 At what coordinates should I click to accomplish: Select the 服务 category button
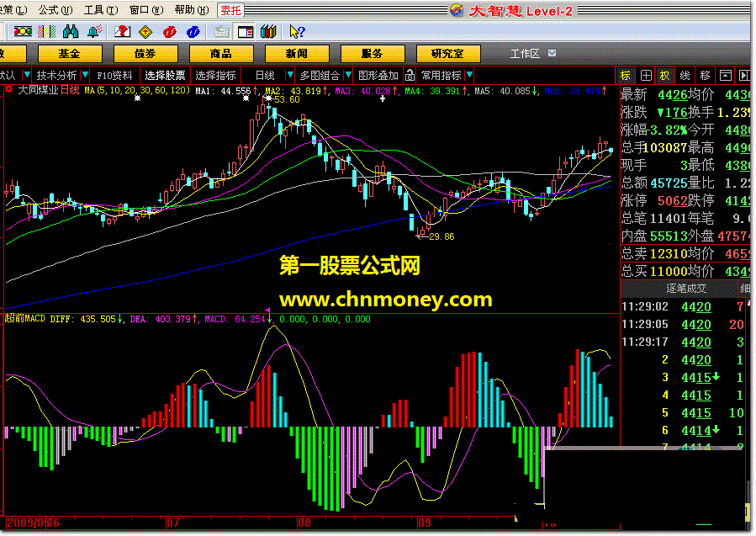click(x=373, y=54)
